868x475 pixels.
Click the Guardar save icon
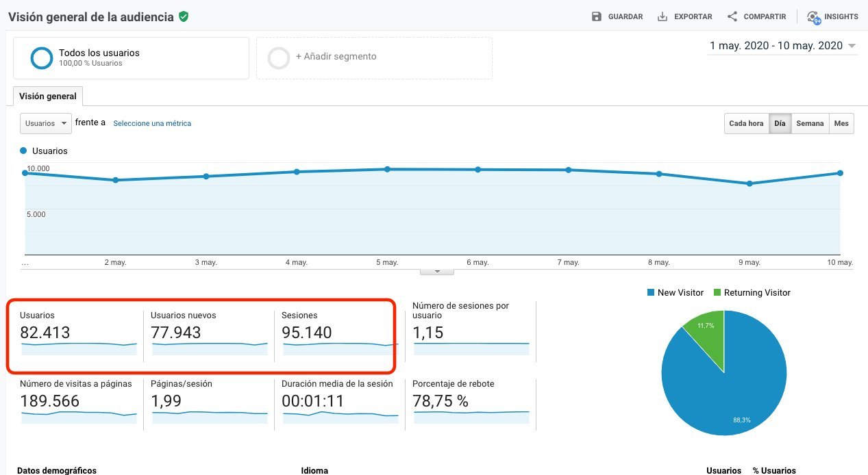coord(597,16)
